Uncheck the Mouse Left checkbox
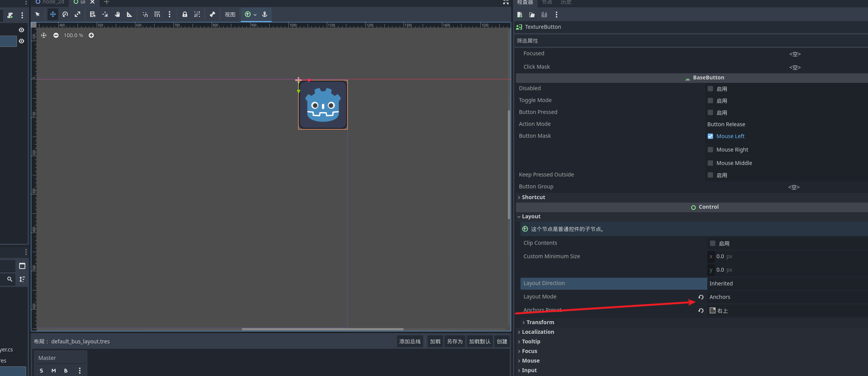Screen dimensions: 868x376 coord(710,136)
